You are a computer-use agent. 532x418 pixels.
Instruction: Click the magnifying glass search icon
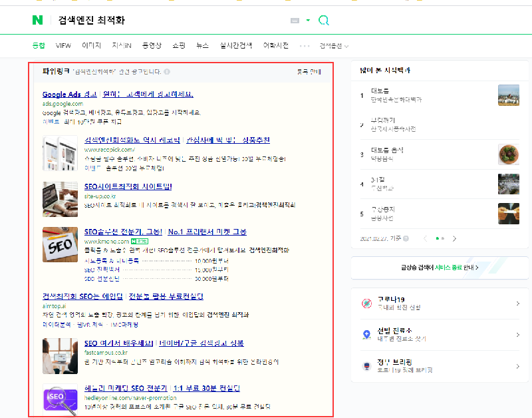324,21
